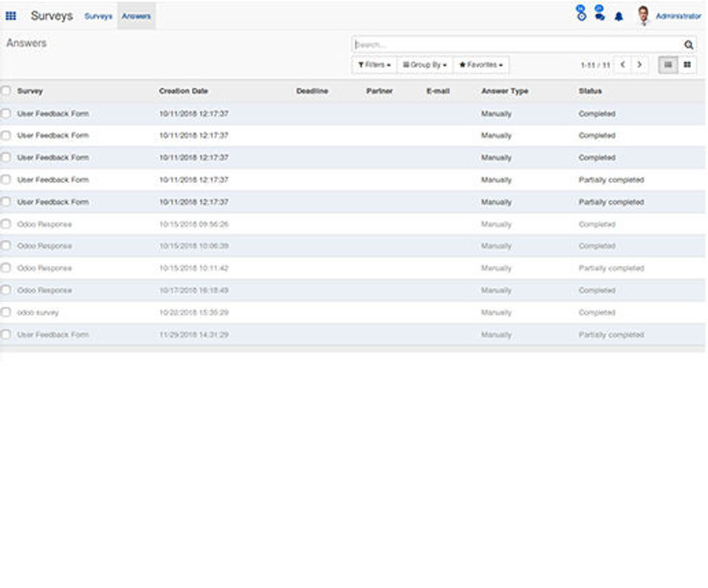Open the Favorites dropdown
This screenshot has width=708, height=588.
[x=481, y=65]
